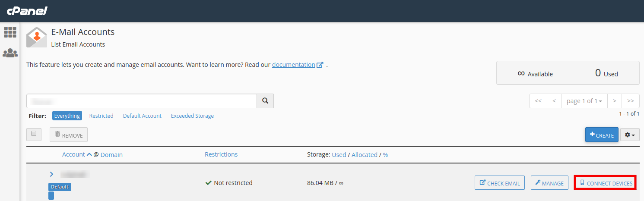Viewport: 644px width, 201px height.
Task: Expand the default account row chevron
Action: (x=51, y=174)
